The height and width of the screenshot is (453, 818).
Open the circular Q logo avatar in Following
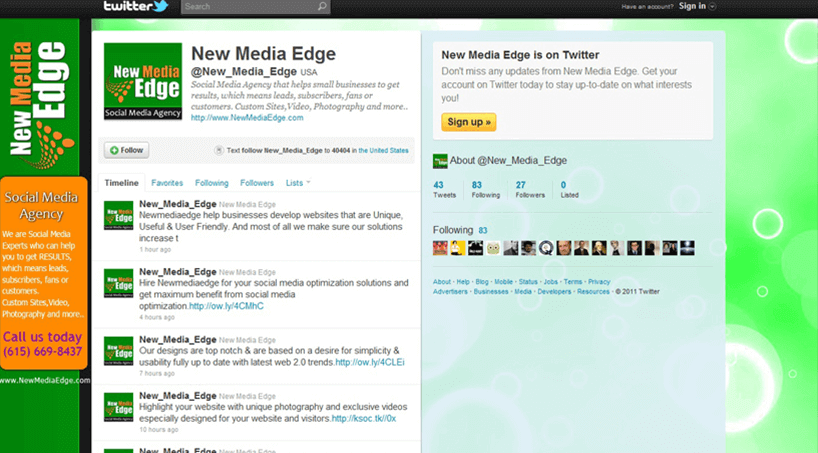coord(546,248)
